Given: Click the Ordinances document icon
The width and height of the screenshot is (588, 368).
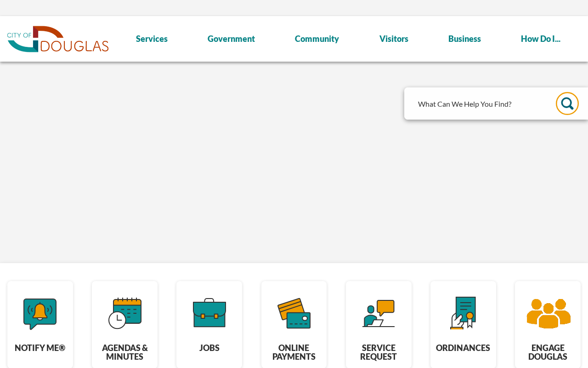Looking at the screenshot, I should [x=463, y=313].
